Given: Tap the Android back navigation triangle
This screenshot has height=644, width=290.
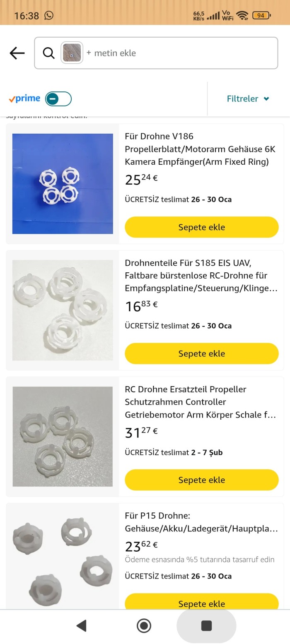Looking at the screenshot, I should coord(82,625).
